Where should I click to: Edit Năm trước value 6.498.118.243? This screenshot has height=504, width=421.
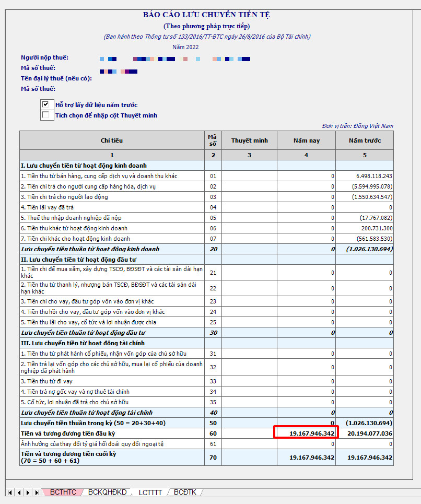click(x=365, y=176)
